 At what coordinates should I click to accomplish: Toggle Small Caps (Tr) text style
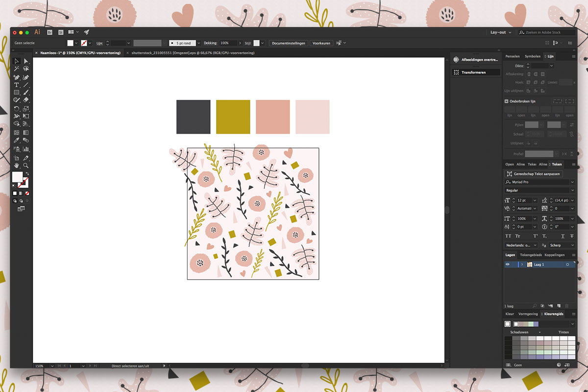click(x=517, y=236)
